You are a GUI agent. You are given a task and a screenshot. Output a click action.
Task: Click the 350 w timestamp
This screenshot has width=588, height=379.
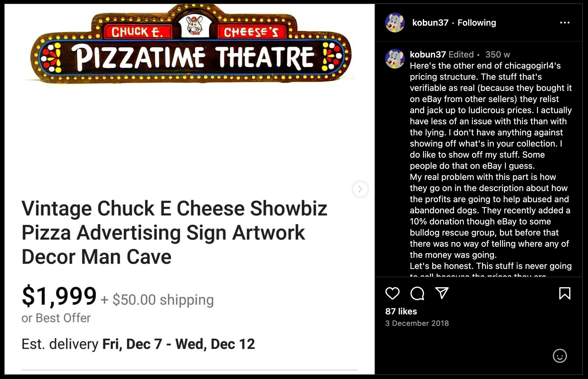pos(497,54)
